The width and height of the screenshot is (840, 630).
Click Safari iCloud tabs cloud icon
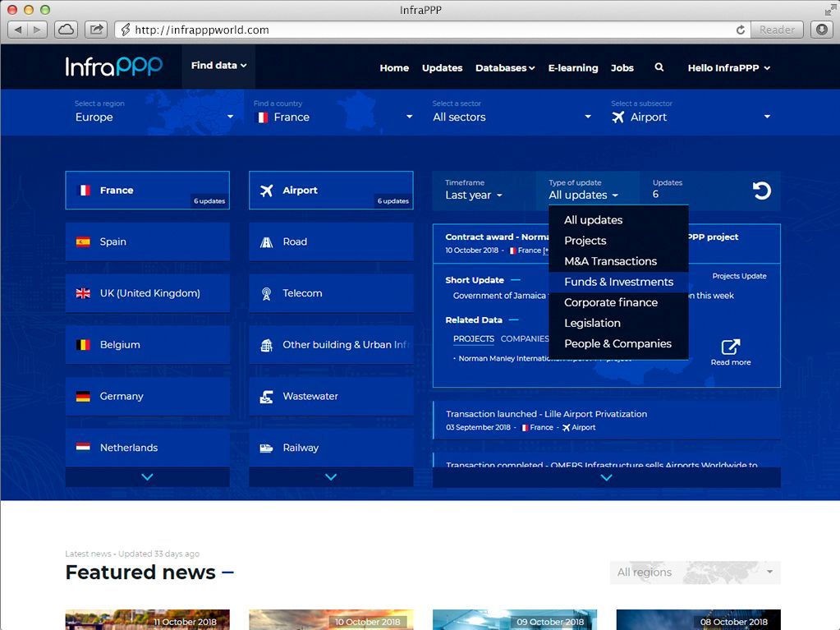click(x=66, y=30)
